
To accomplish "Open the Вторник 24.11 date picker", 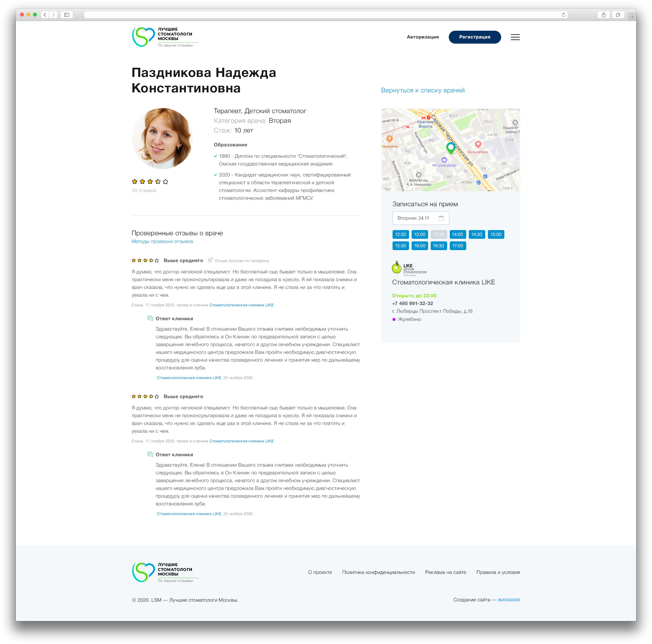I will (x=420, y=218).
